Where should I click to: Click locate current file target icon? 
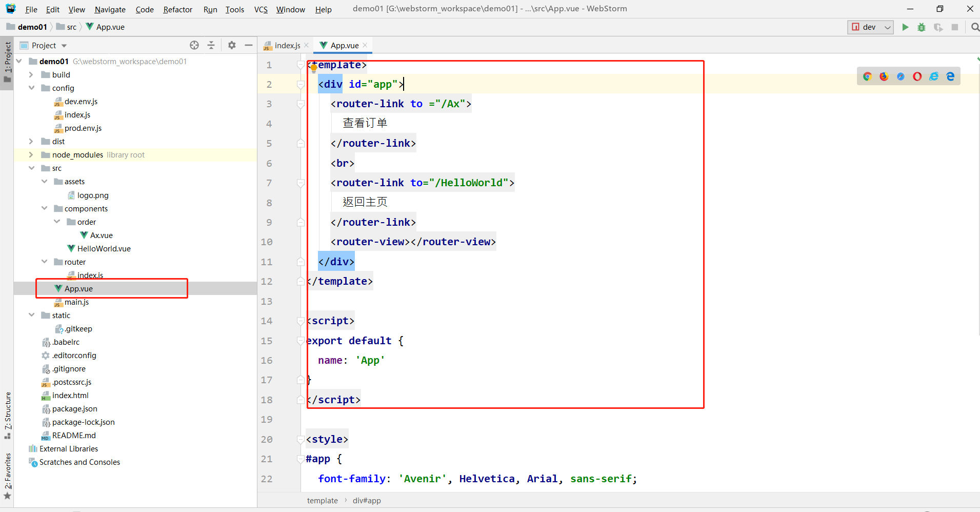coord(194,45)
